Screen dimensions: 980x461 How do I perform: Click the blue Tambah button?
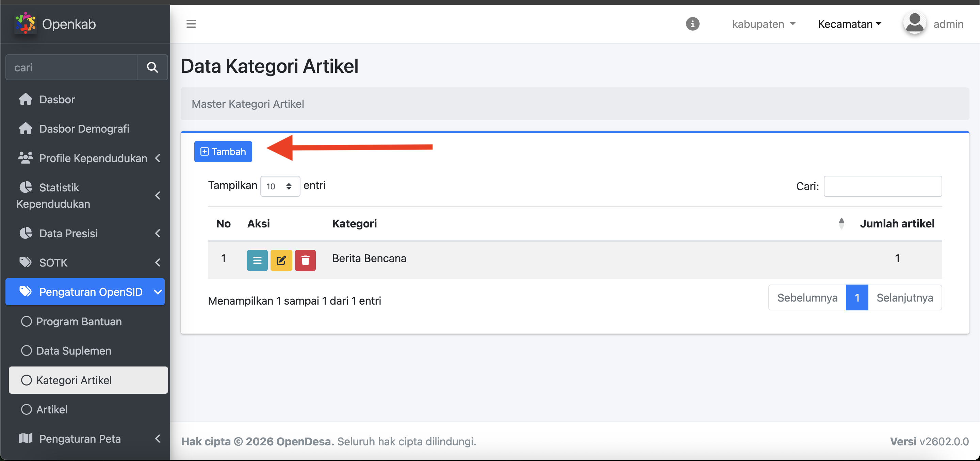point(223,152)
